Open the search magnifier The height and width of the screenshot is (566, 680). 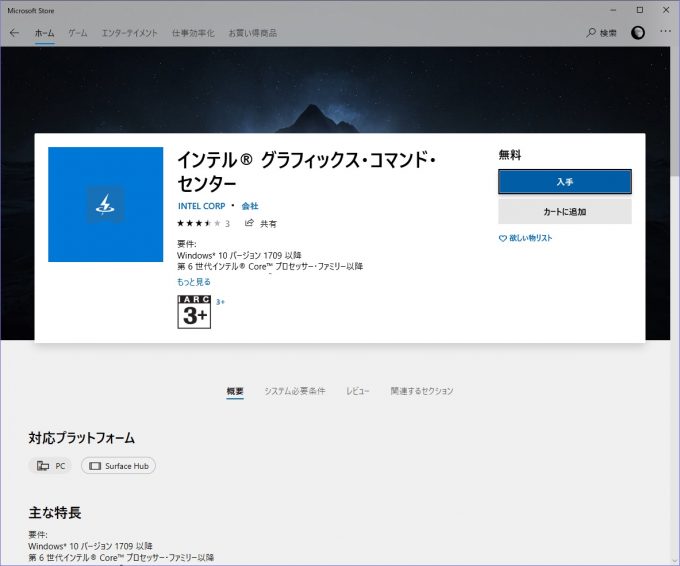[591, 33]
